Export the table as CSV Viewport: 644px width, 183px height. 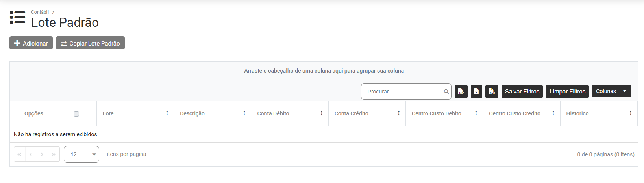(492, 91)
